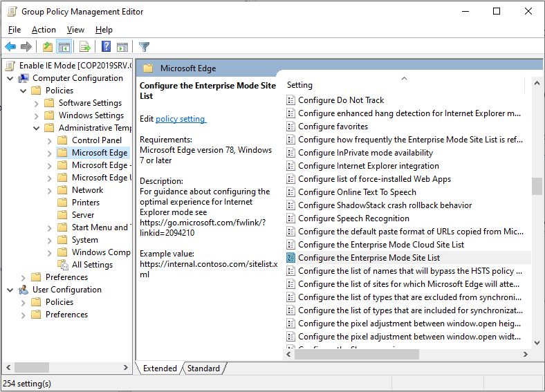Click the Printers folder icon
The image size is (545, 392).
[62, 203]
